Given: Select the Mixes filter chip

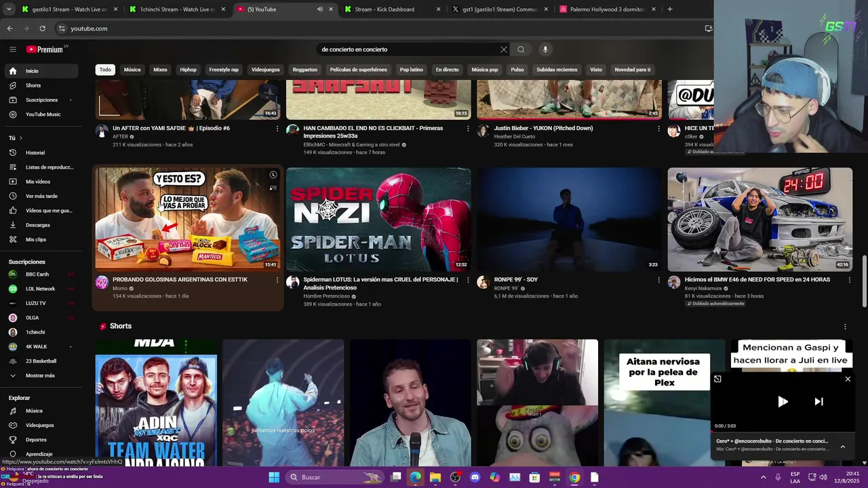Looking at the screenshot, I should 160,70.
